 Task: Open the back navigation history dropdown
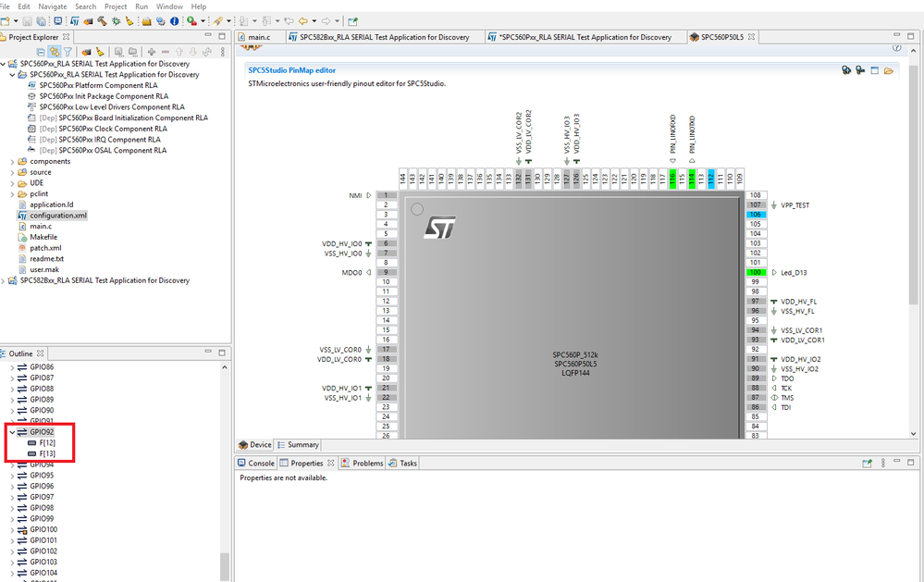tap(314, 21)
